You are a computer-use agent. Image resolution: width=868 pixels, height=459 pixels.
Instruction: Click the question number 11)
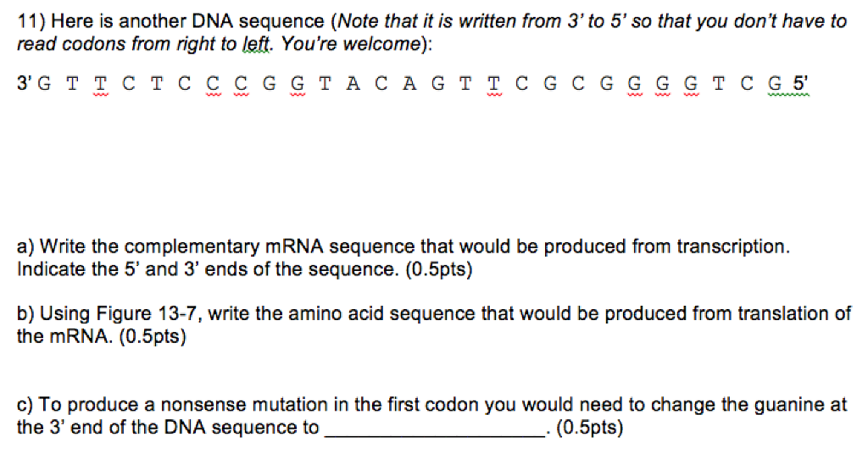tap(32, 21)
